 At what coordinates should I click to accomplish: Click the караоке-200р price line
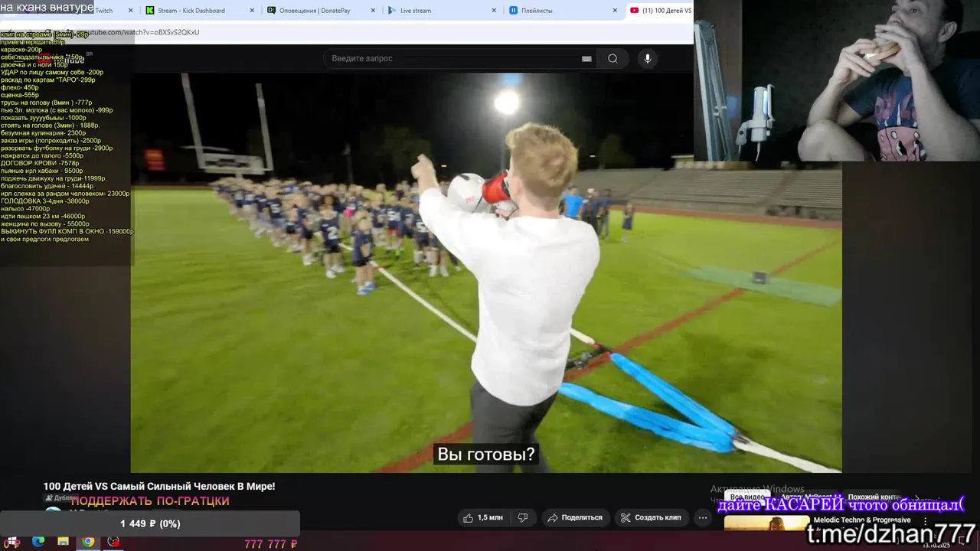point(21,50)
